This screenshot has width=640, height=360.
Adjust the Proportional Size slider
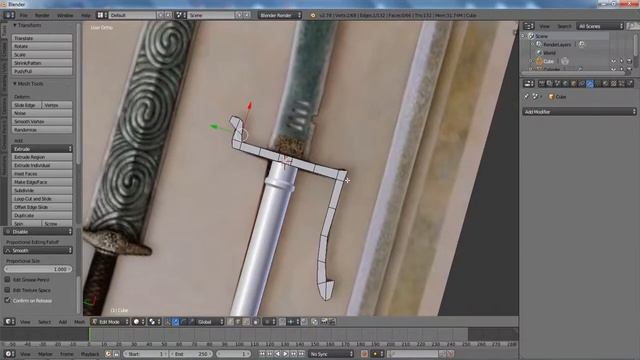coord(38,269)
